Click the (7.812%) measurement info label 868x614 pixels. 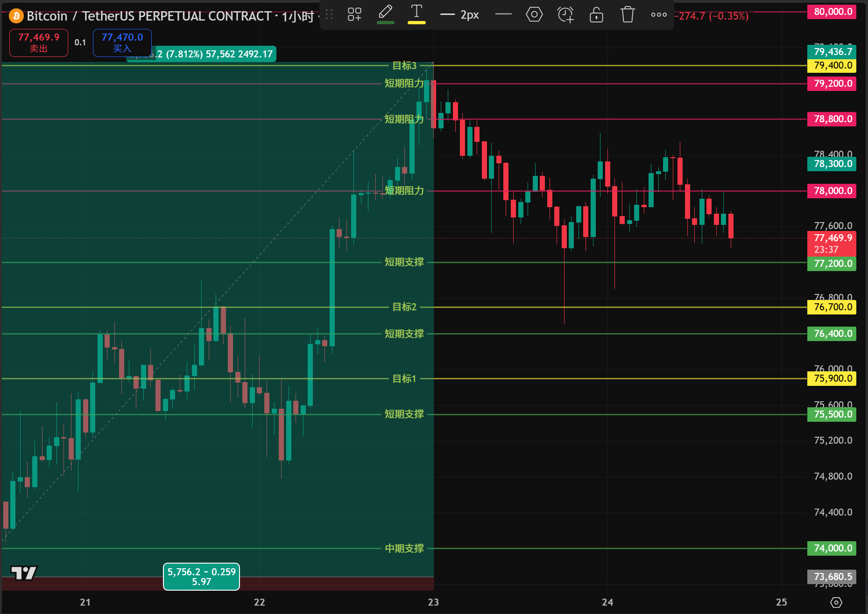coord(202,54)
